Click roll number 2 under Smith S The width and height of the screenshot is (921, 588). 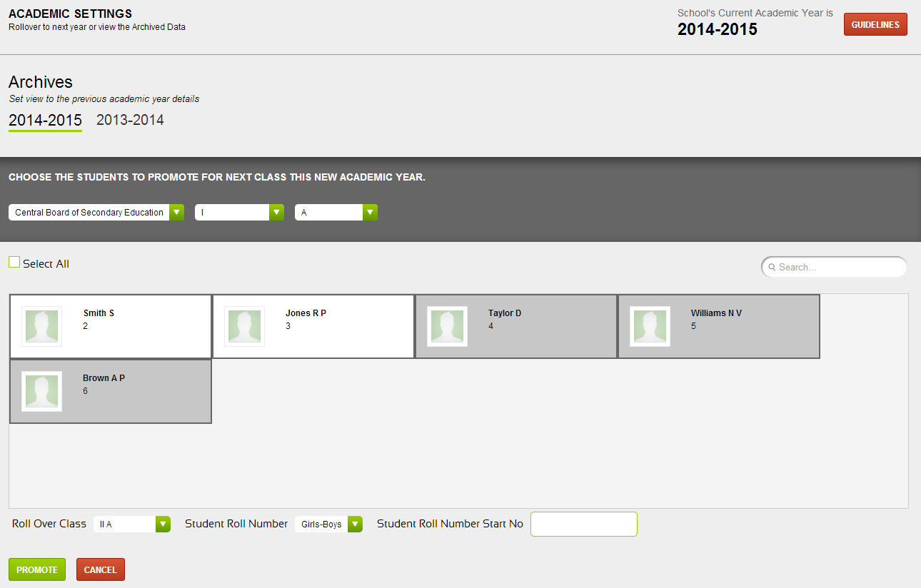pos(86,326)
